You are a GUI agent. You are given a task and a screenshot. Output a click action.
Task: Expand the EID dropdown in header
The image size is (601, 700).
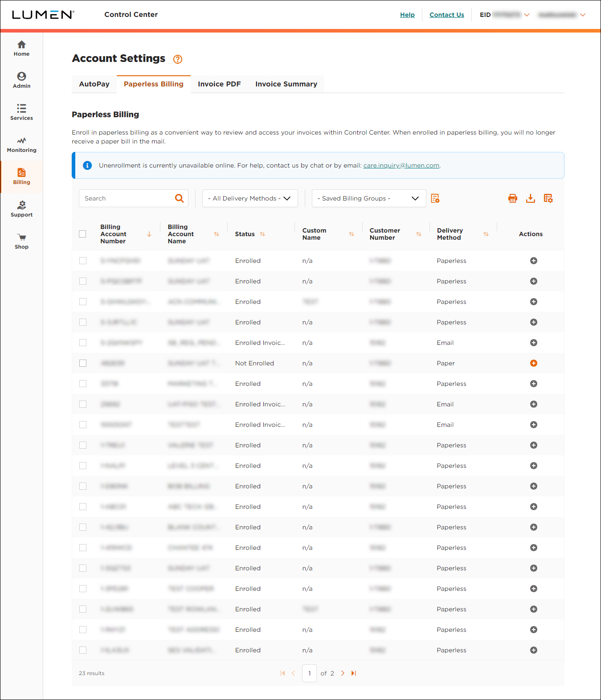[x=527, y=15]
